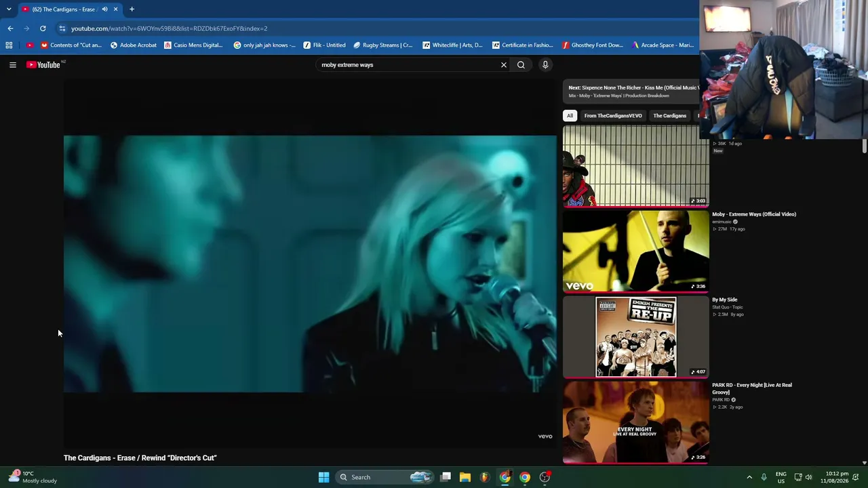Screen dimensions: 868x488
Task: Click the video title Erase / Rewind
Action: tap(140, 458)
